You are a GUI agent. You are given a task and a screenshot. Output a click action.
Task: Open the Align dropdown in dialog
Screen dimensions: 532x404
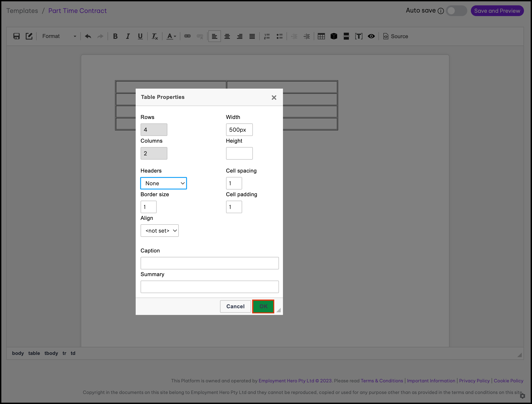coord(160,231)
